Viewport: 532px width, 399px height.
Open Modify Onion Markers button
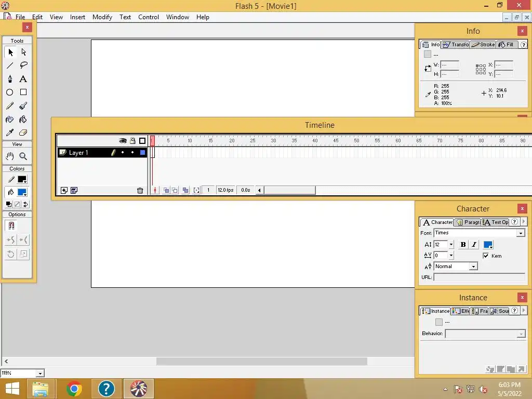tap(196, 190)
